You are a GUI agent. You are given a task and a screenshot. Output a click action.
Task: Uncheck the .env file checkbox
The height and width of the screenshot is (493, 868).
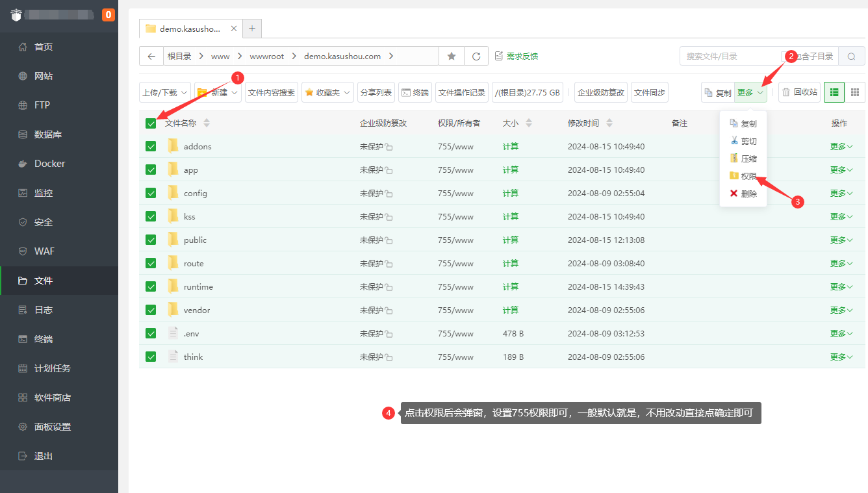point(151,334)
